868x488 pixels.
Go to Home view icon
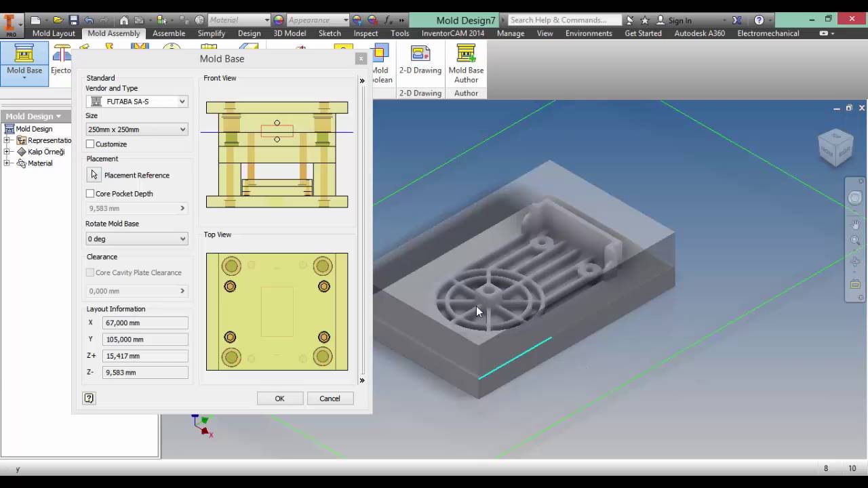[123, 20]
